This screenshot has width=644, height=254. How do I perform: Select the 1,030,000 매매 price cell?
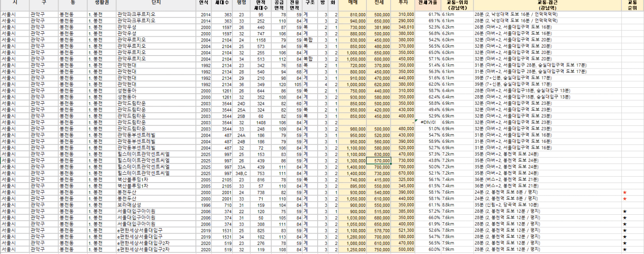(353, 218)
